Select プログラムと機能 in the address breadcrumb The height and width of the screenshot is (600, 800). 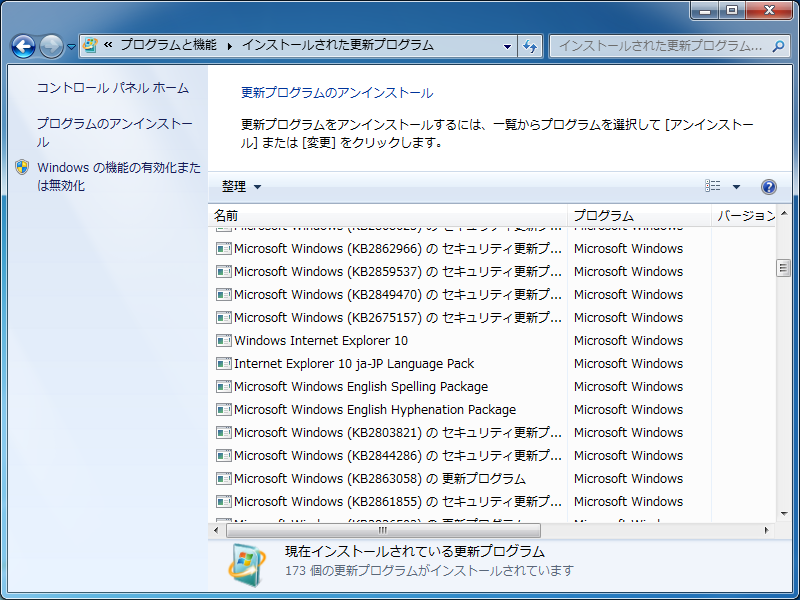[168, 45]
